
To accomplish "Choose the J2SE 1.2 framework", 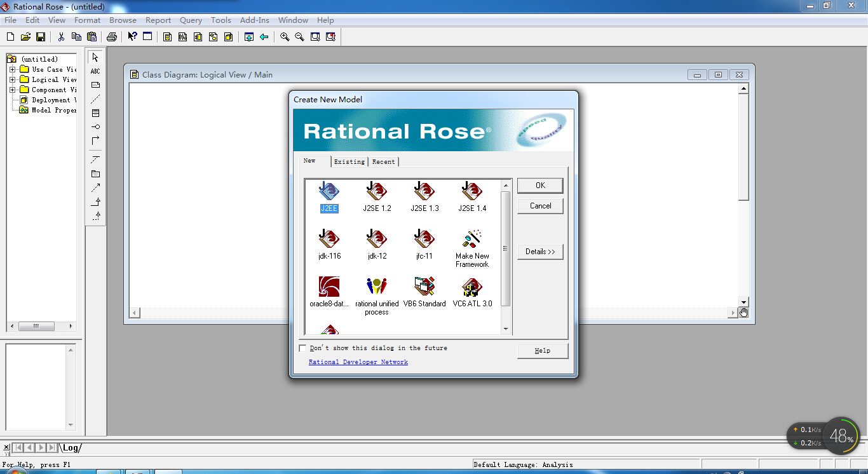I will [x=377, y=197].
